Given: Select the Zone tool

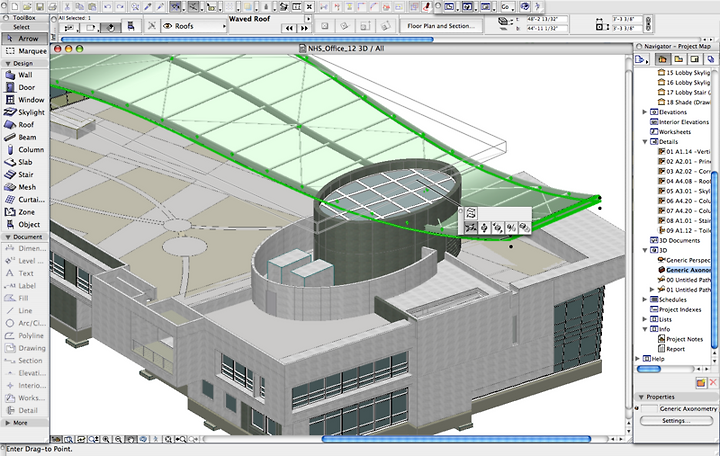Looking at the screenshot, I should coord(25,212).
